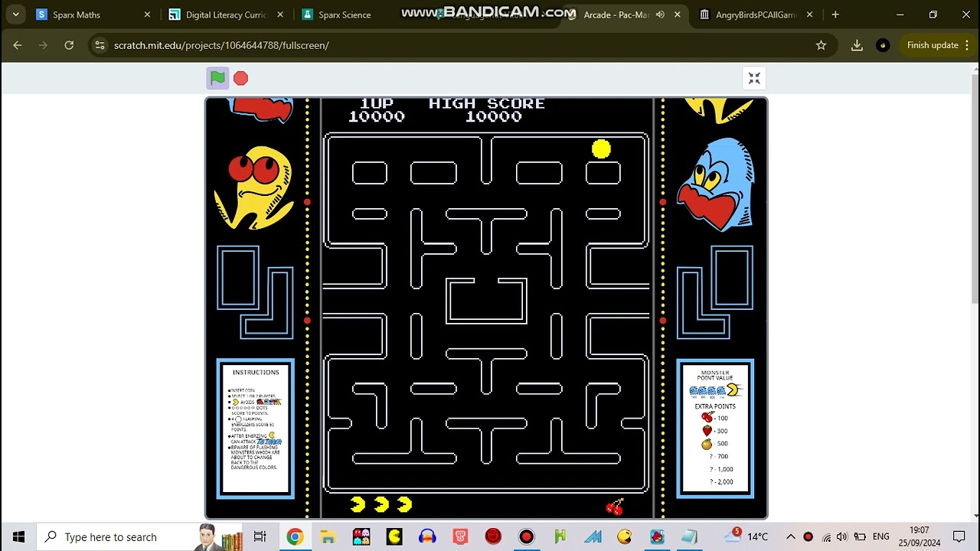The width and height of the screenshot is (980, 551).
Task: Close the Digital Literacy Curriculum tab
Action: pyautogui.click(x=279, y=15)
